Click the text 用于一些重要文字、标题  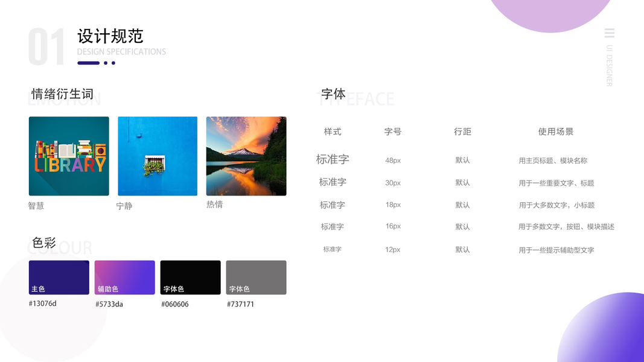click(x=556, y=183)
